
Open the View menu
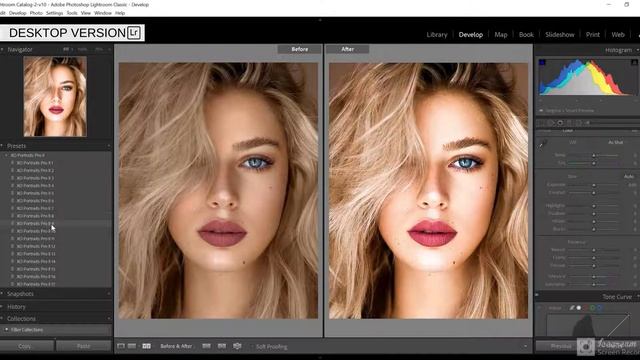coord(86,13)
